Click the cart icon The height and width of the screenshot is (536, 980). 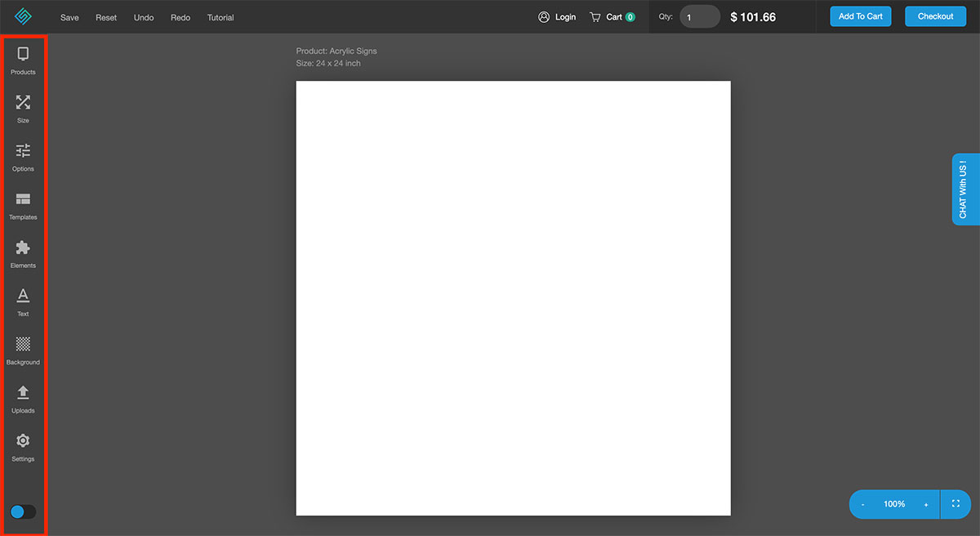(x=599, y=16)
